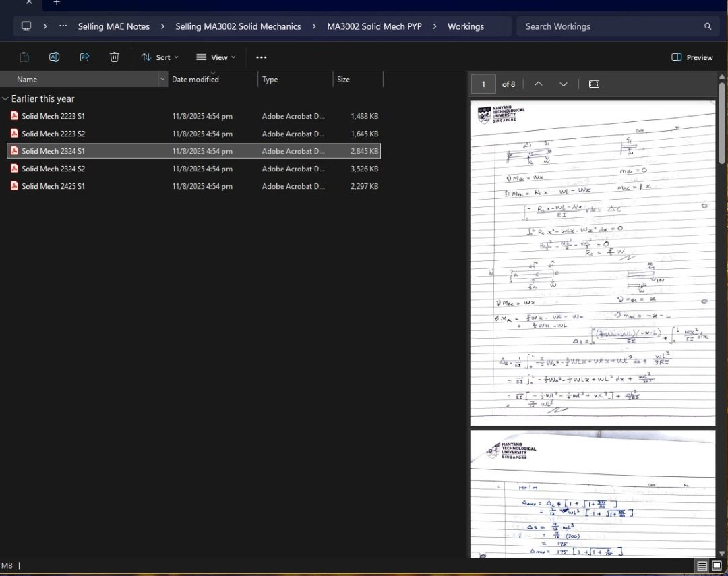
Task: Go to MA3002 Solid Mech PYP folder
Action: pyautogui.click(x=374, y=26)
